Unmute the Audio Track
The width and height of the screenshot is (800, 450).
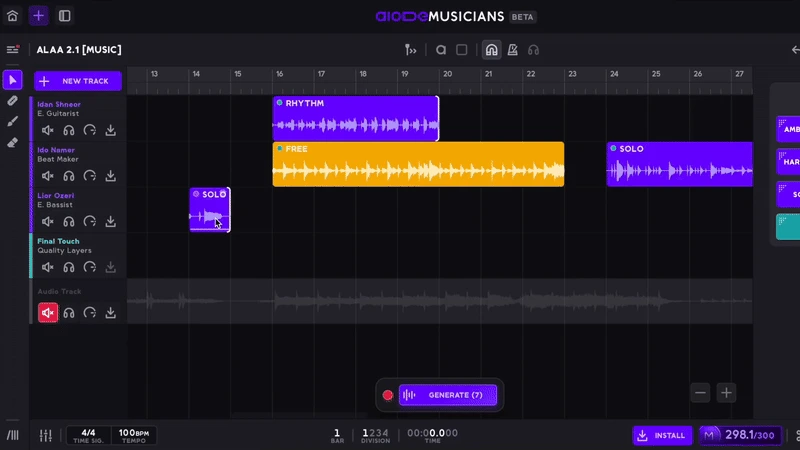[48, 313]
